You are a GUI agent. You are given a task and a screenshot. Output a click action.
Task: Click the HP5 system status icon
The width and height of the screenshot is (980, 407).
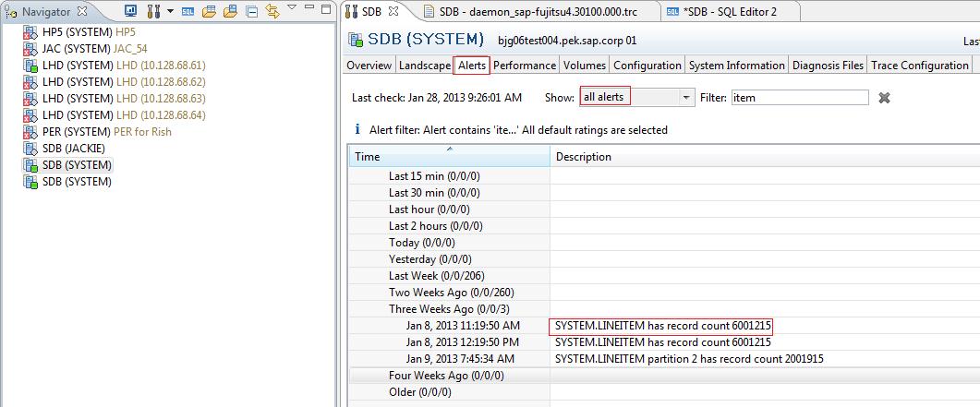tap(30, 31)
